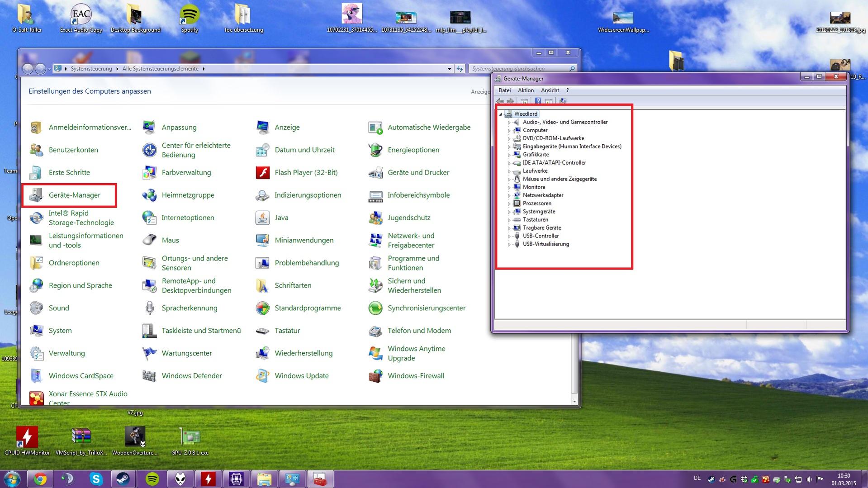Image resolution: width=868 pixels, height=488 pixels.
Task: Click the taskbar clock showing 10:30
Action: click(x=844, y=479)
